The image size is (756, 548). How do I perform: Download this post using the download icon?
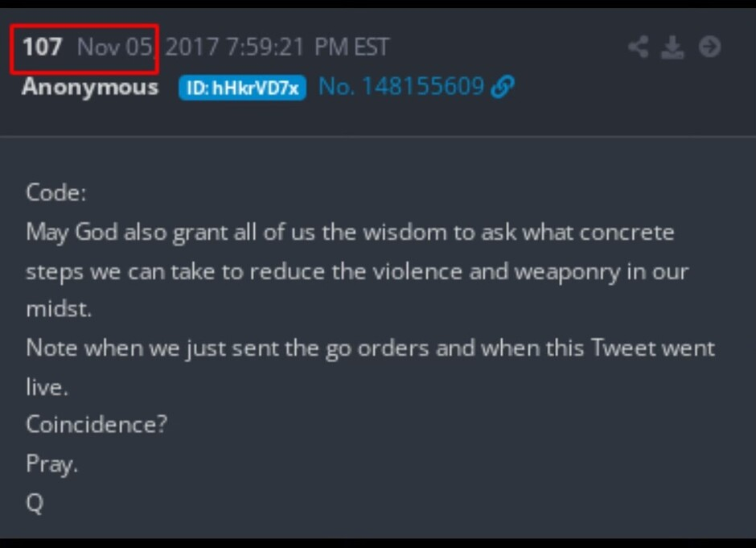[672, 47]
